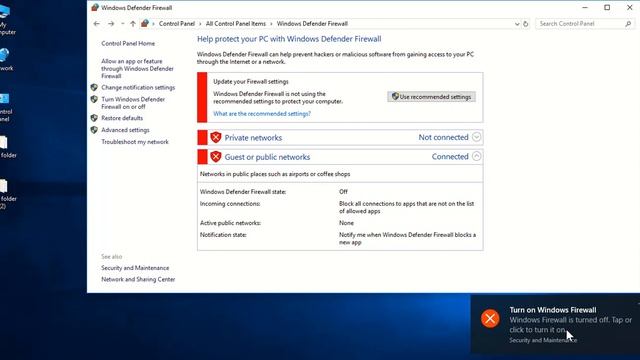Click the Control Panel icon in address bar

tap(144, 24)
